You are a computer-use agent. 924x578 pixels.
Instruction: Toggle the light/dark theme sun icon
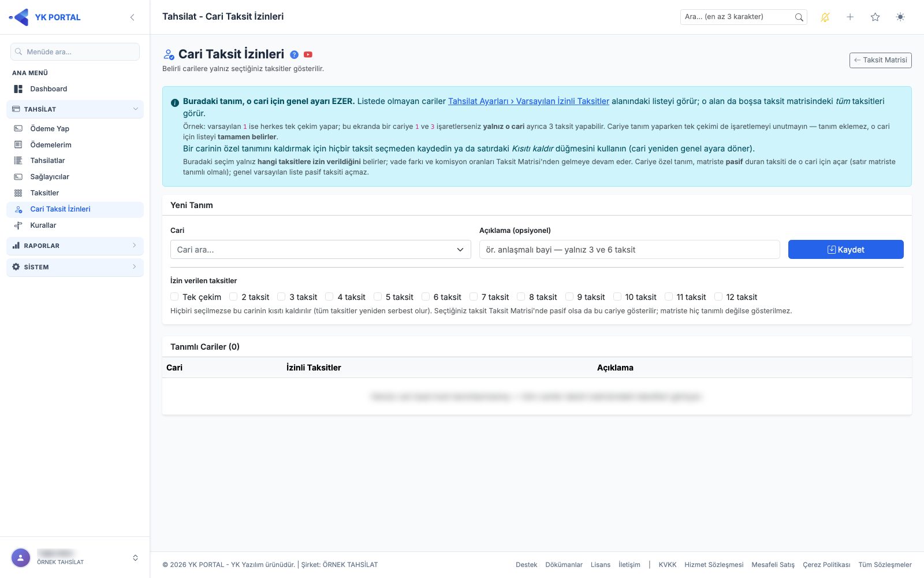(x=900, y=17)
